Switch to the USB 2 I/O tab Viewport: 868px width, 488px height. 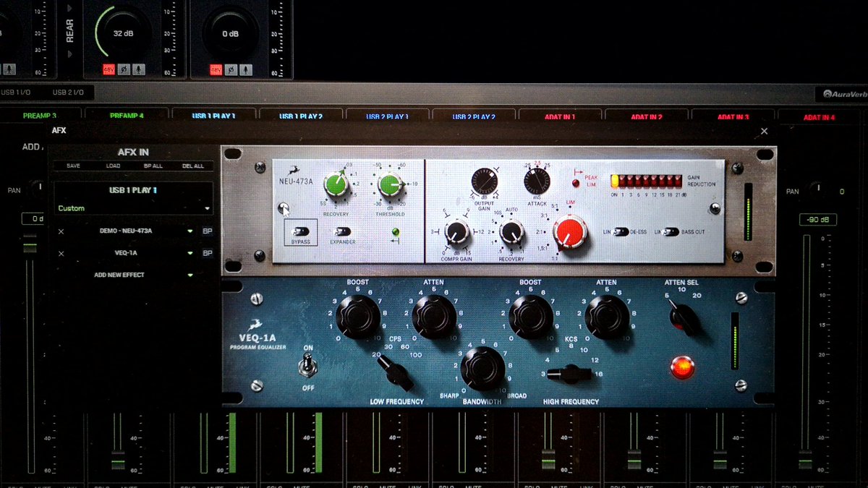click(68, 93)
